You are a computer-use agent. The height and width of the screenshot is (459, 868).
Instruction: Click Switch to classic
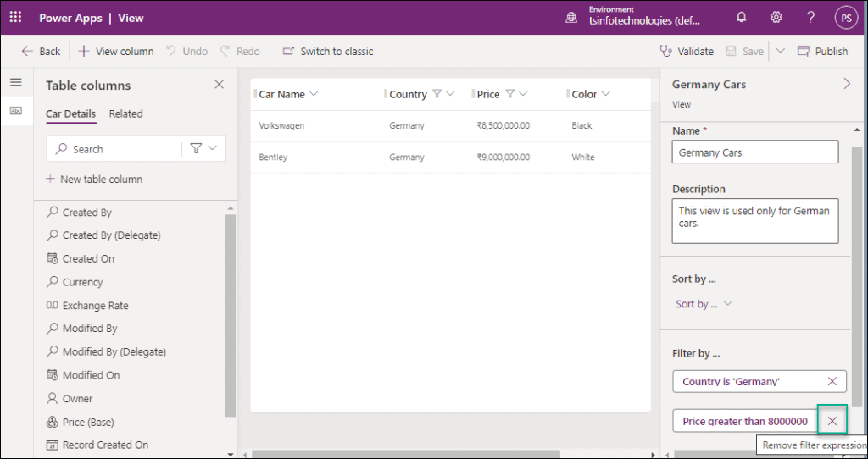(328, 52)
